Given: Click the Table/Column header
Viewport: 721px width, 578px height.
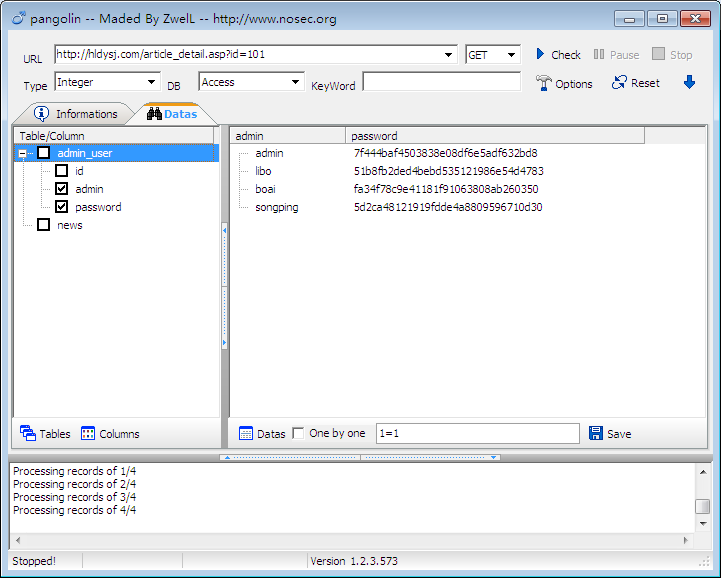Looking at the screenshot, I should tap(114, 136).
